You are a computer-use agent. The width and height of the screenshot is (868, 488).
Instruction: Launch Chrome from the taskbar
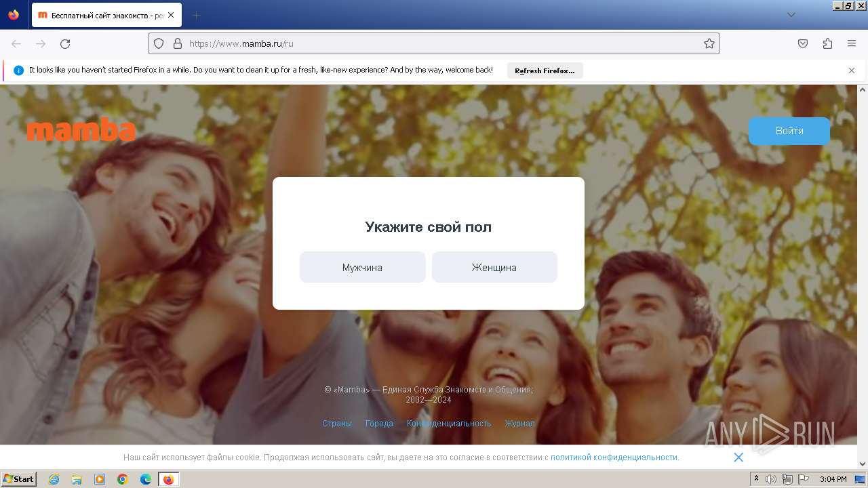[x=123, y=479]
